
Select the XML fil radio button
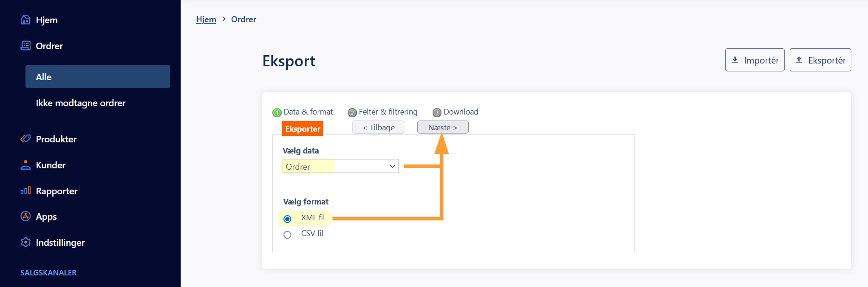click(287, 219)
